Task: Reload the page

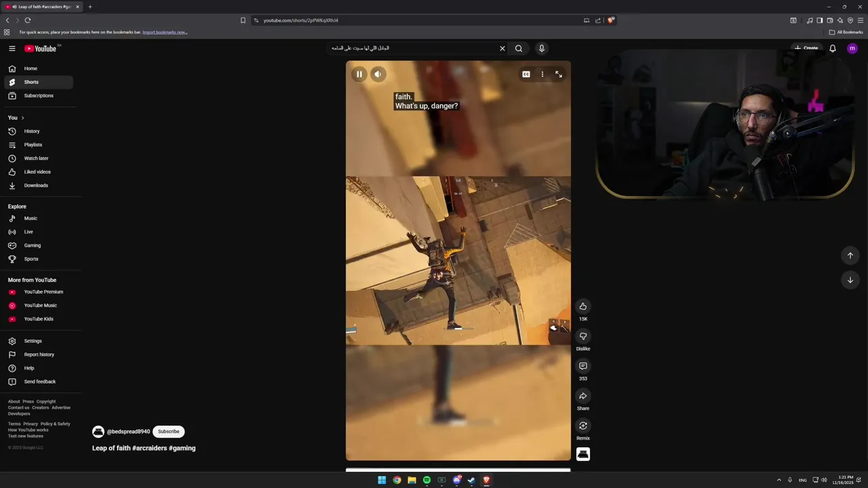Action: 28,20
